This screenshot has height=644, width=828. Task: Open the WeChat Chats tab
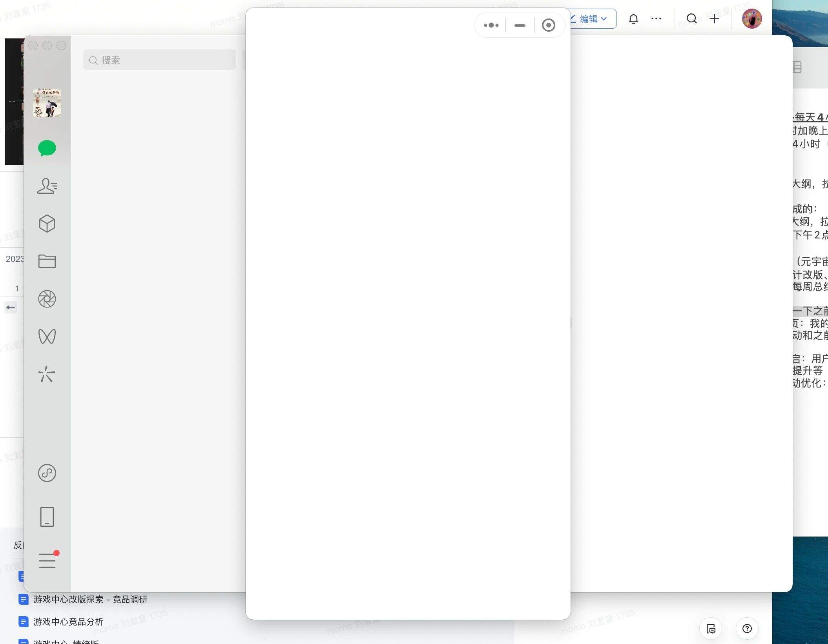point(47,148)
